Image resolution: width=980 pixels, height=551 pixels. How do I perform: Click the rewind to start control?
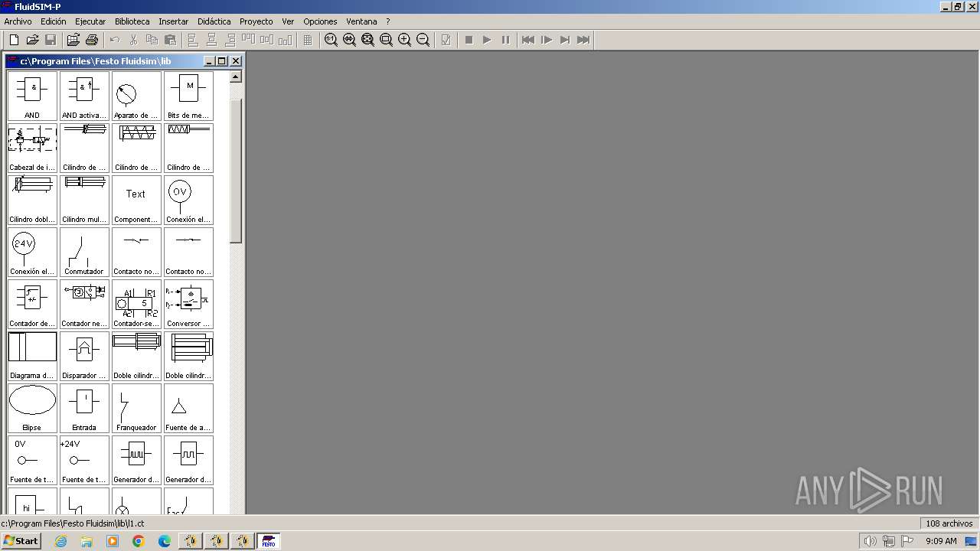[528, 40]
